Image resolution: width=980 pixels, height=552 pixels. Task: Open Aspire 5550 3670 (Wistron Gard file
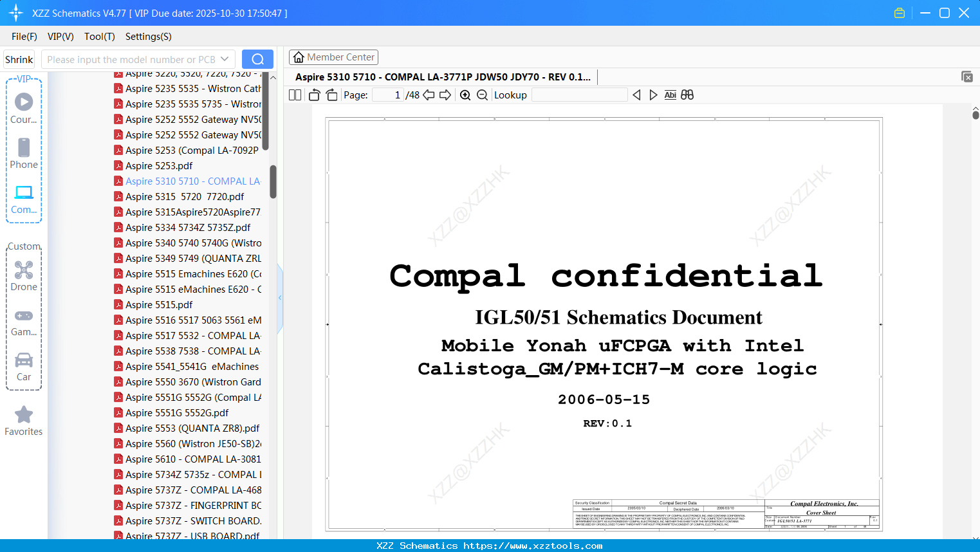coord(188,382)
